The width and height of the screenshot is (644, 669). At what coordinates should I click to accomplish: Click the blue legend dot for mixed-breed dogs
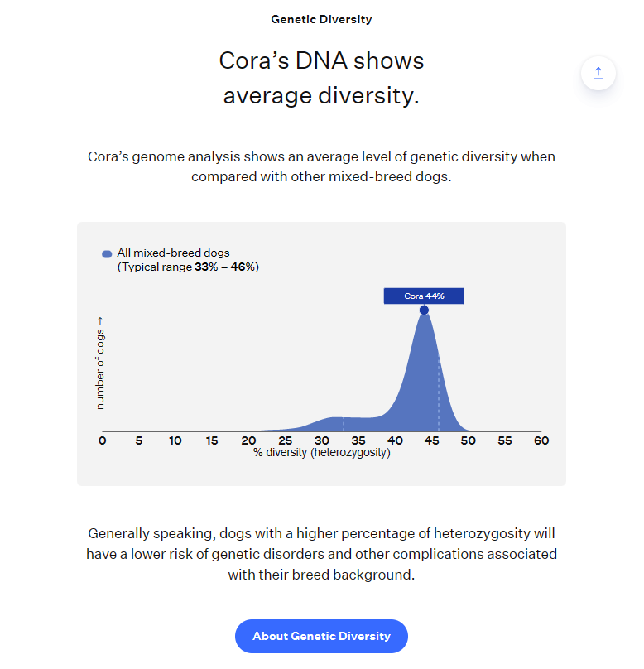[x=105, y=253]
